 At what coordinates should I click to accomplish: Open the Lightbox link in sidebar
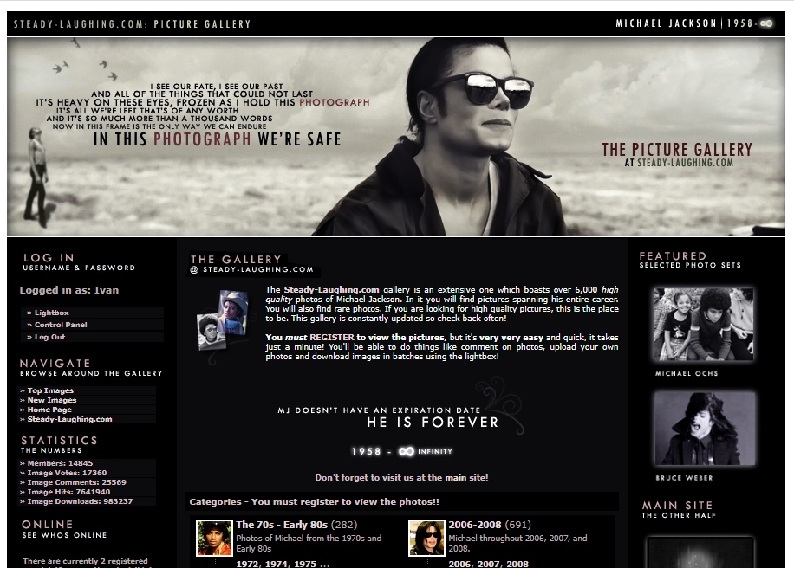tap(52, 313)
